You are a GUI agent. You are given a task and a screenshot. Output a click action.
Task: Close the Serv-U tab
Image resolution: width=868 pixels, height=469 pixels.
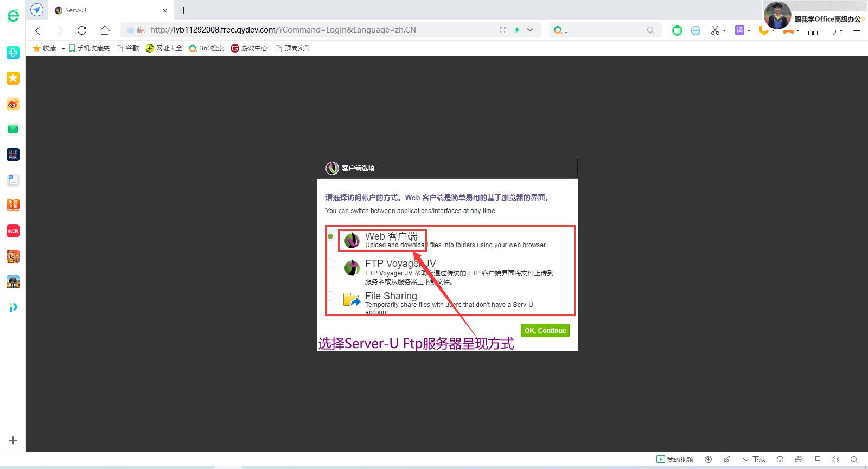165,10
